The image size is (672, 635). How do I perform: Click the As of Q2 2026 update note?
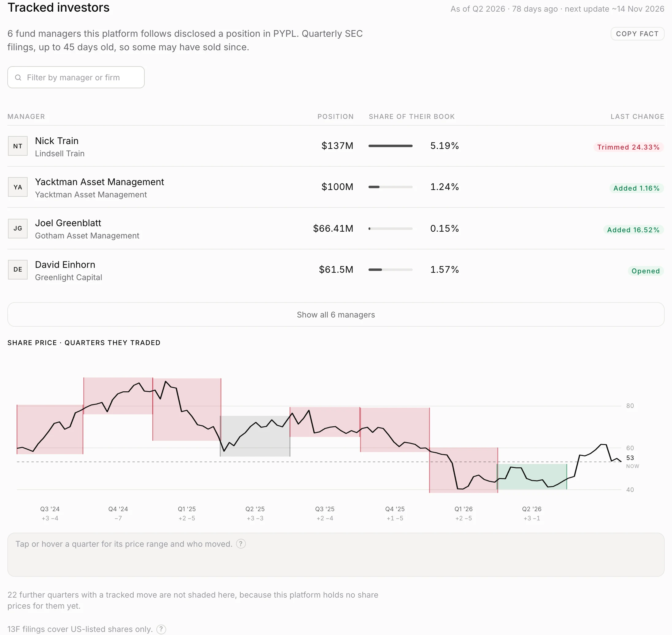[x=557, y=9]
